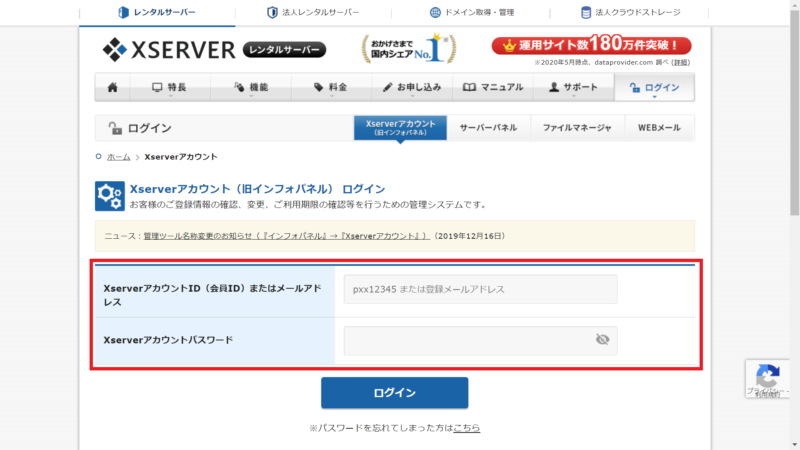
Task: Click the 運用サイト数180万件突破 banner
Action: pyautogui.click(x=591, y=45)
